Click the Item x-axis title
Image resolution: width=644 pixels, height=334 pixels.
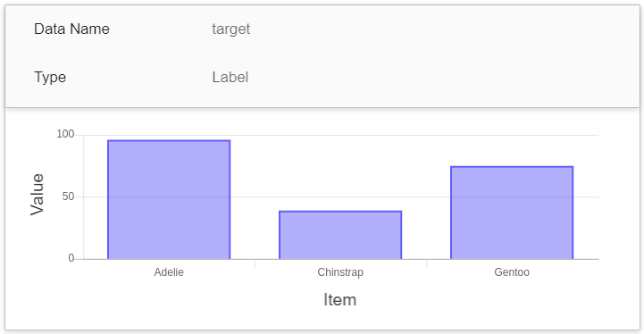point(339,299)
